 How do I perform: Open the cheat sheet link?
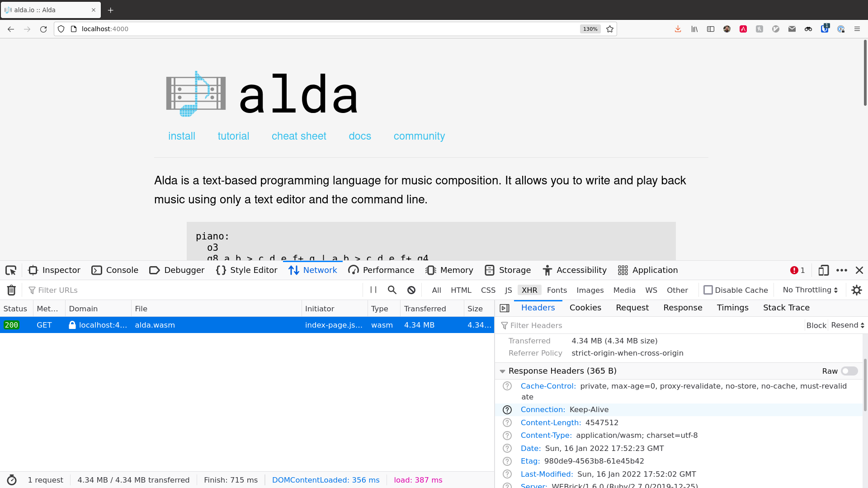(x=299, y=136)
